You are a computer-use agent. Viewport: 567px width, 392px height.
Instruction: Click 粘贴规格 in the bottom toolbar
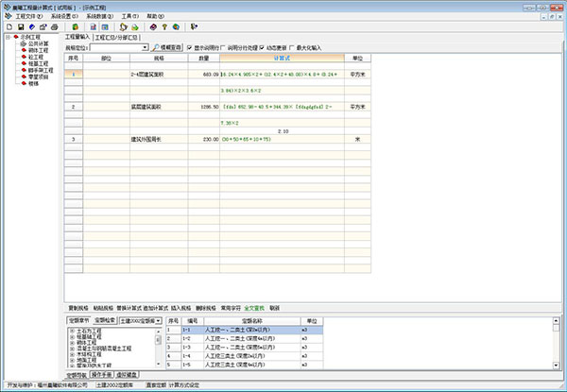point(103,308)
